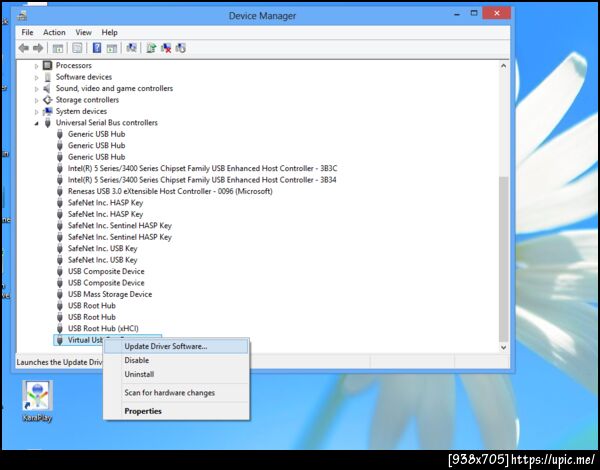Click the blue Help question-mark icon

pos(97,48)
